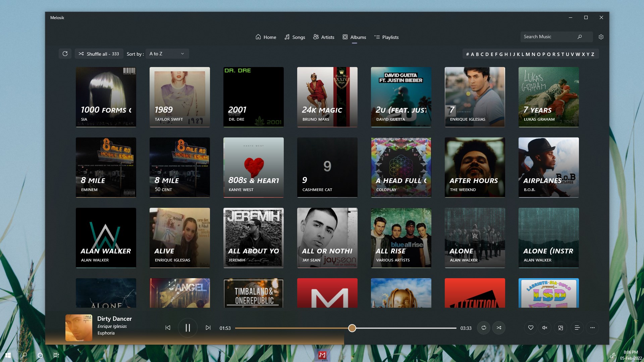Switch to Songs tab

click(294, 37)
